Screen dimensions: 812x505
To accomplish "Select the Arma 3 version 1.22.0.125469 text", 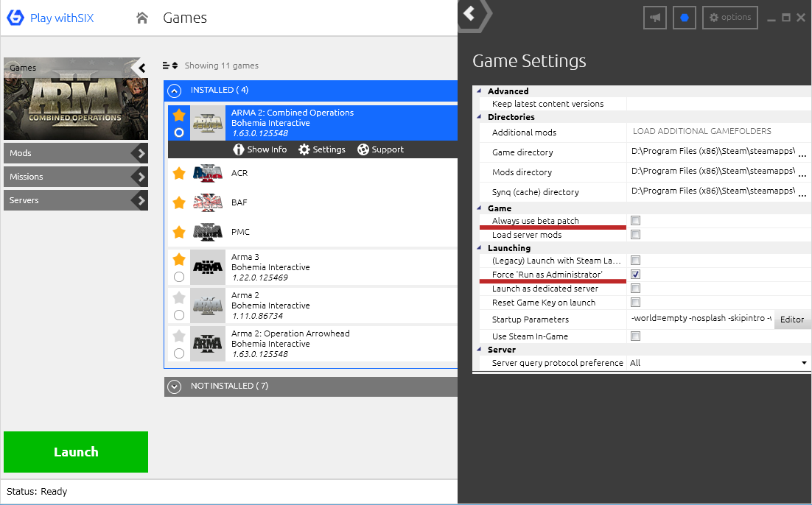I will 260,278.
